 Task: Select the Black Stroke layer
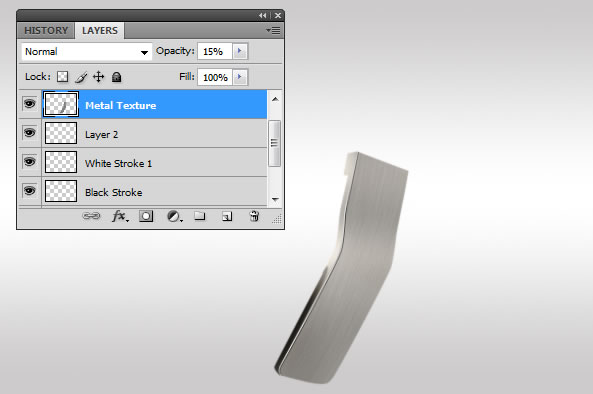[154, 192]
